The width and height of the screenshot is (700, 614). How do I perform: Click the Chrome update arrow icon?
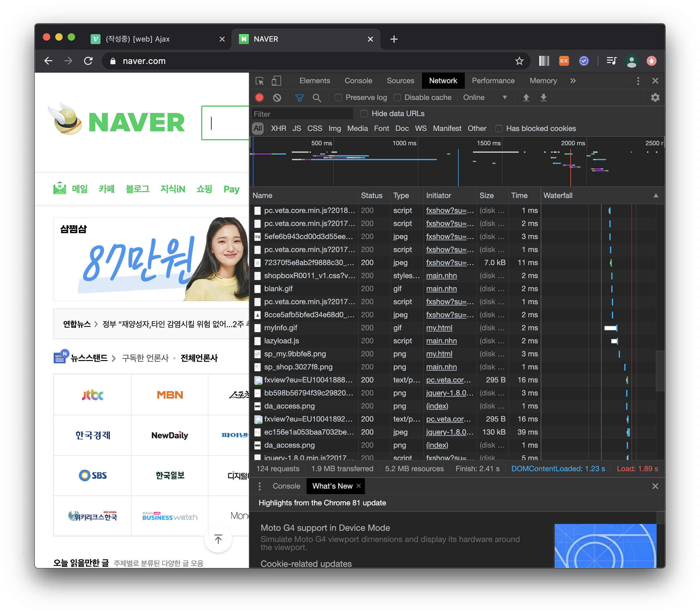click(x=651, y=61)
